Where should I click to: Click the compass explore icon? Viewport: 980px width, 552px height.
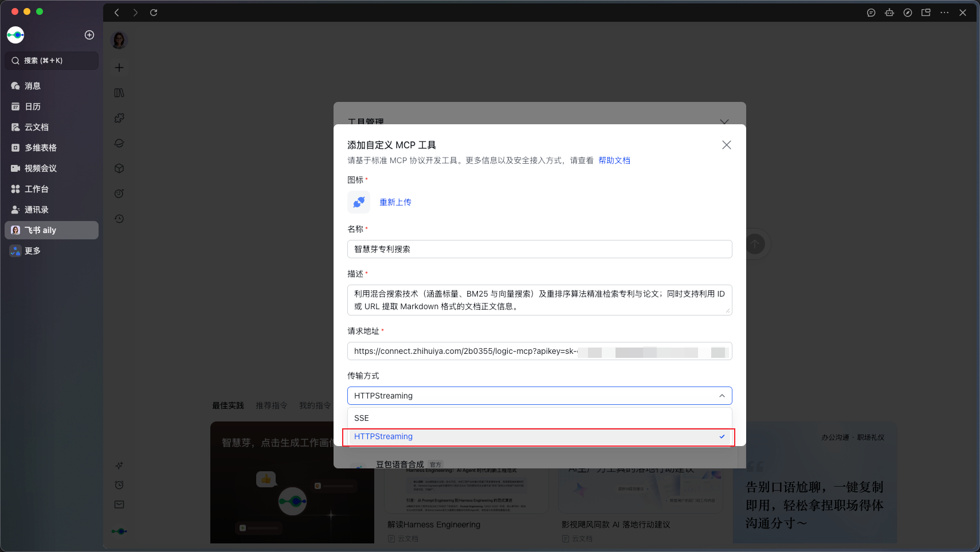click(x=908, y=13)
